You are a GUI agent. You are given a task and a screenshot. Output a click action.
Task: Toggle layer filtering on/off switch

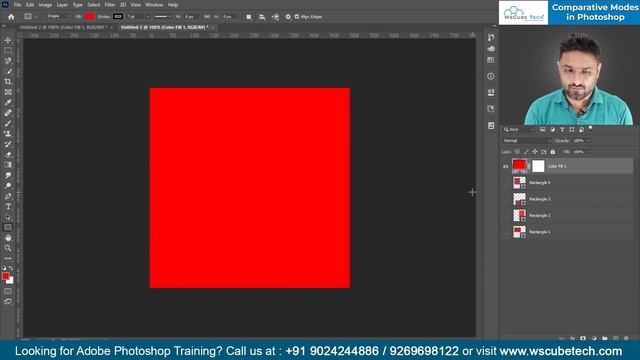pyautogui.click(x=590, y=129)
